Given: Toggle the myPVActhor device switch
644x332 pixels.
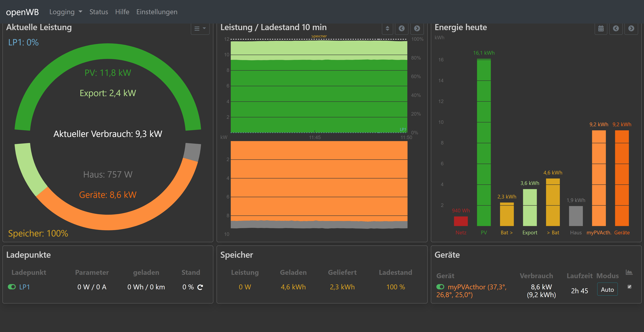Looking at the screenshot, I should 440,287.
